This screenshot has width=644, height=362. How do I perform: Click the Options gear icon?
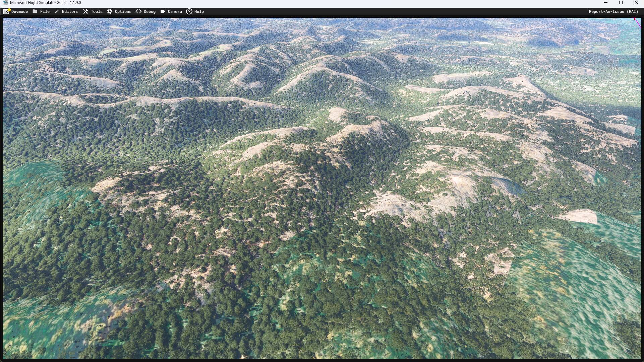[x=110, y=11]
